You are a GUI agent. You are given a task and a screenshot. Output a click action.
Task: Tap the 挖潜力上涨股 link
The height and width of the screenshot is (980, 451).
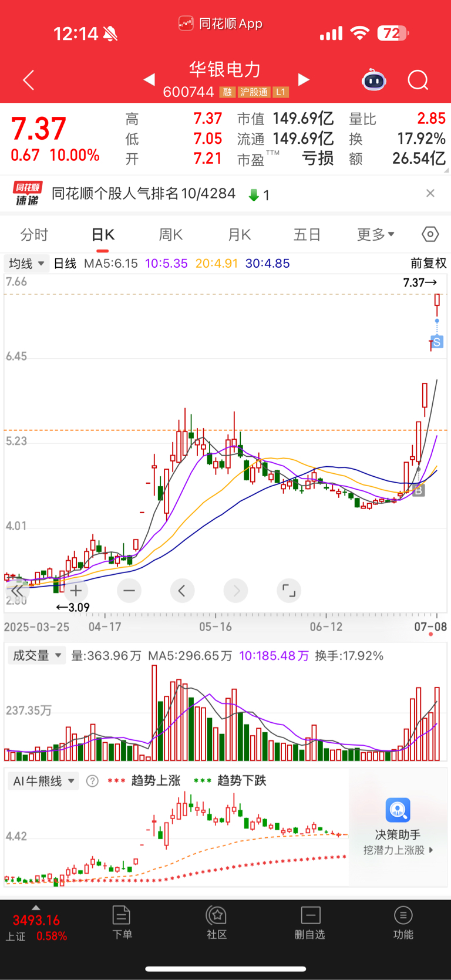[398, 850]
